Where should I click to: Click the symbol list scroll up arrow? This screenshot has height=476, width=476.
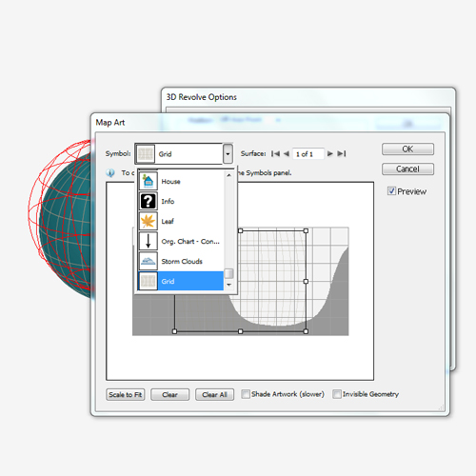coord(228,175)
